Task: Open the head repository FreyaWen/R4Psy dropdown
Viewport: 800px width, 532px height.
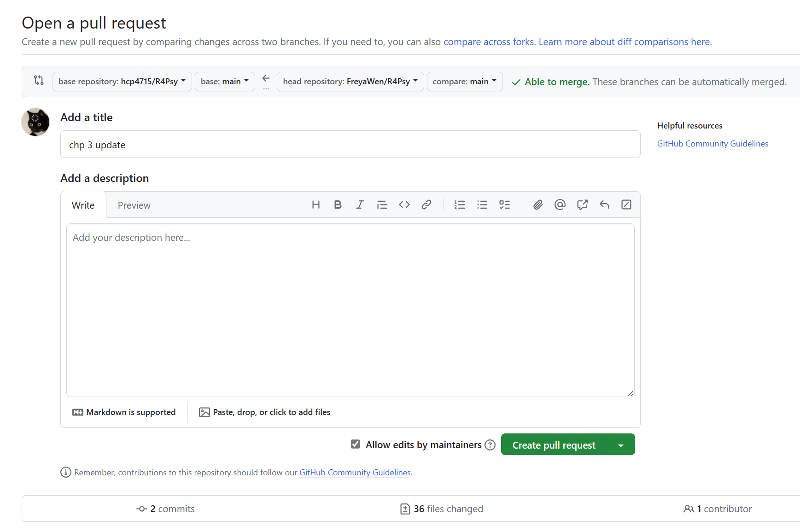Action: click(x=350, y=82)
